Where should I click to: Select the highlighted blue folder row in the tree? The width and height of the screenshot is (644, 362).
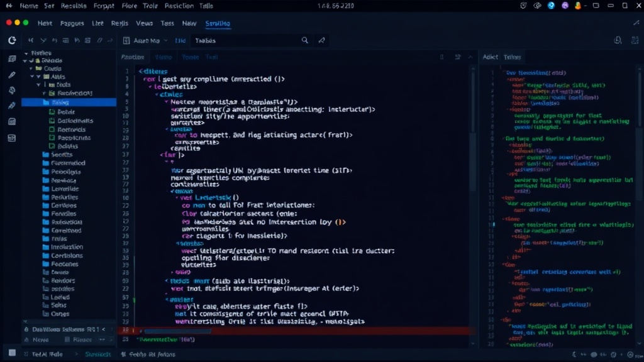pyautogui.click(x=69, y=102)
